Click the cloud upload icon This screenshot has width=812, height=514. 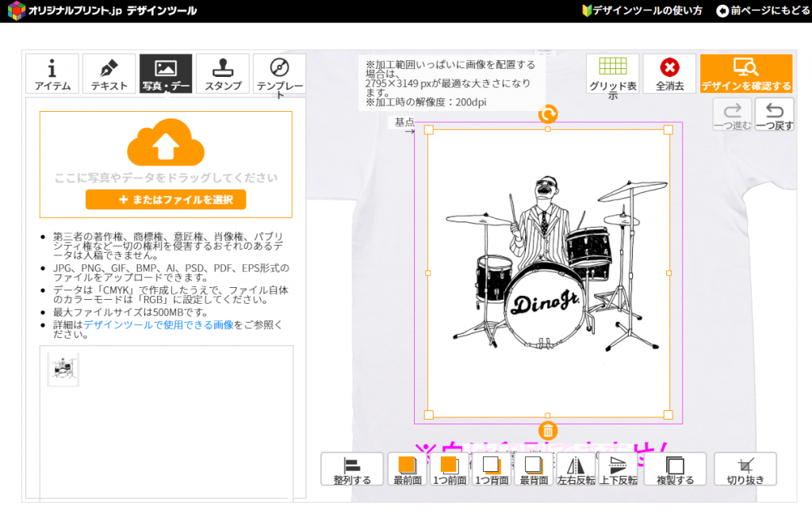166,142
